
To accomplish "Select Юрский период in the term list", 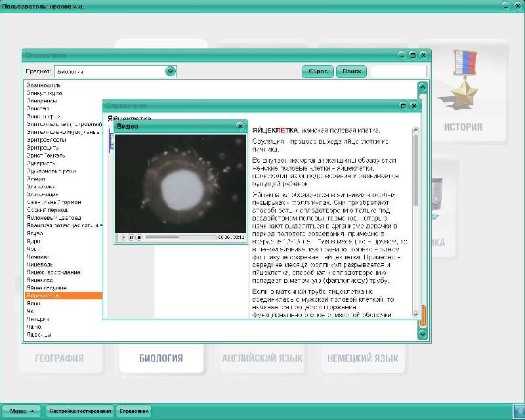I will [47, 210].
